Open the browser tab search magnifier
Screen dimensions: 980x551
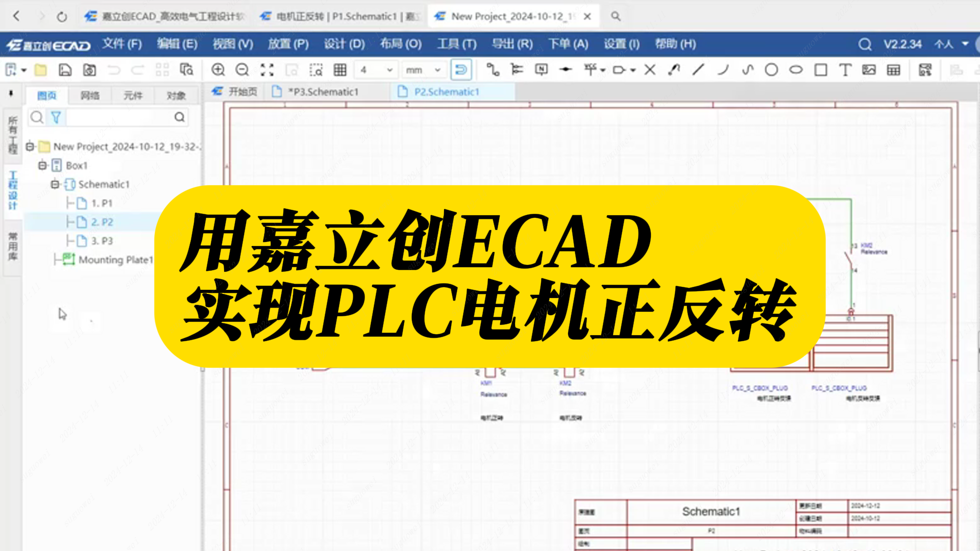click(x=616, y=16)
